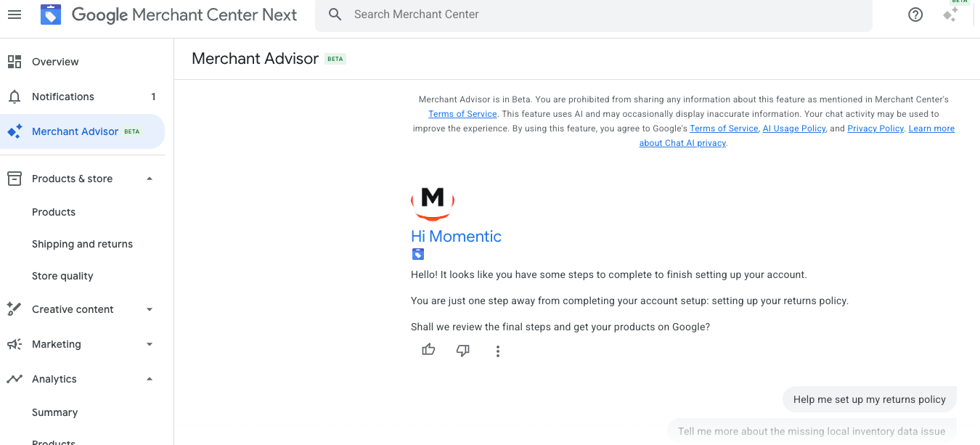
Task: Select Merchant Advisor in the sidebar
Action: coord(83,131)
